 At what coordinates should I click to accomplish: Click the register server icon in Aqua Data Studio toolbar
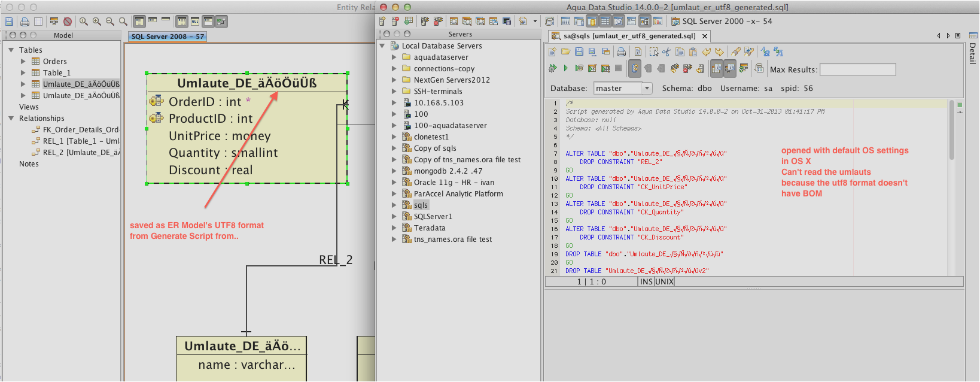(383, 22)
